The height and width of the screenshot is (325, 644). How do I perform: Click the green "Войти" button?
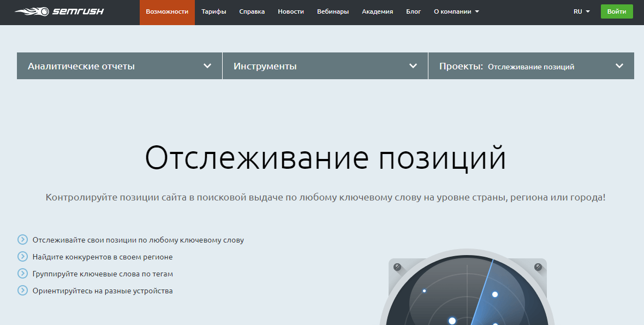pyautogui.click(x=617, y=11)
